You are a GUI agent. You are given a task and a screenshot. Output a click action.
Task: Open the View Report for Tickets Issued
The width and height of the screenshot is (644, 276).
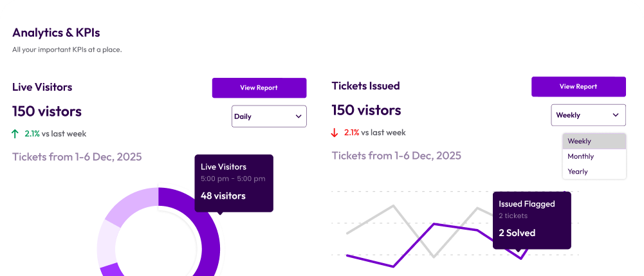click(578, 86)
